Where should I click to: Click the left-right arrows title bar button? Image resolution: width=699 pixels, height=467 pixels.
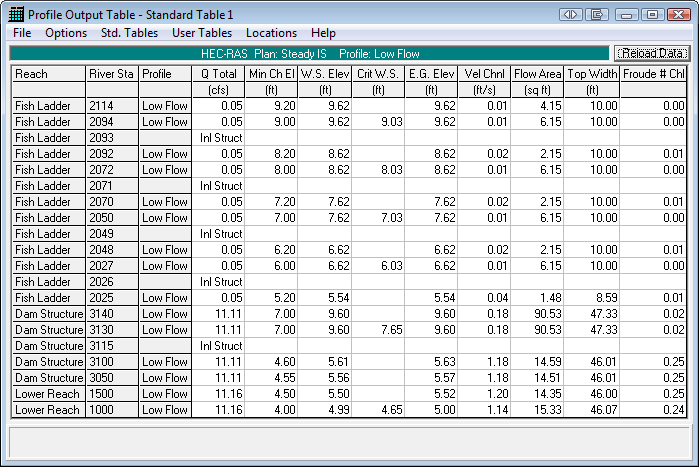pos(571,14)
